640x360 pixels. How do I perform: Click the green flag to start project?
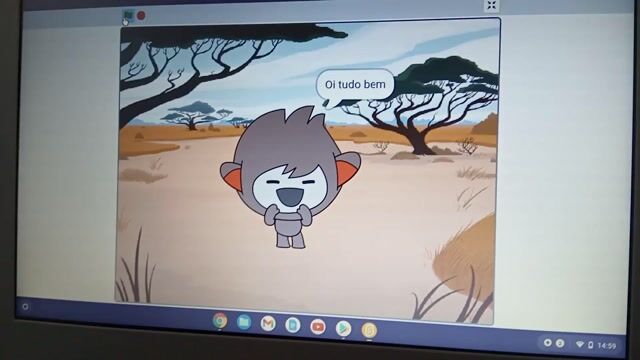pos(129,16)
